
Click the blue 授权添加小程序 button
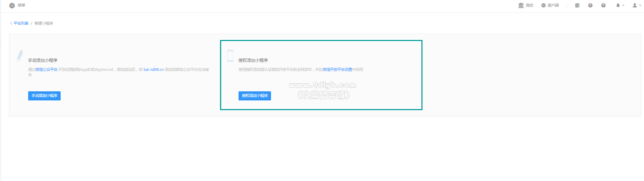[255, 96]
